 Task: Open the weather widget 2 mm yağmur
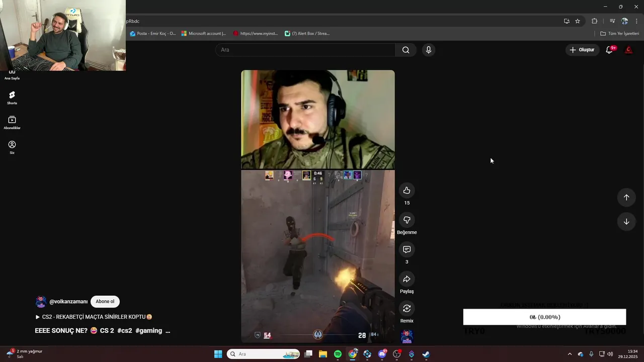(25, 354)
